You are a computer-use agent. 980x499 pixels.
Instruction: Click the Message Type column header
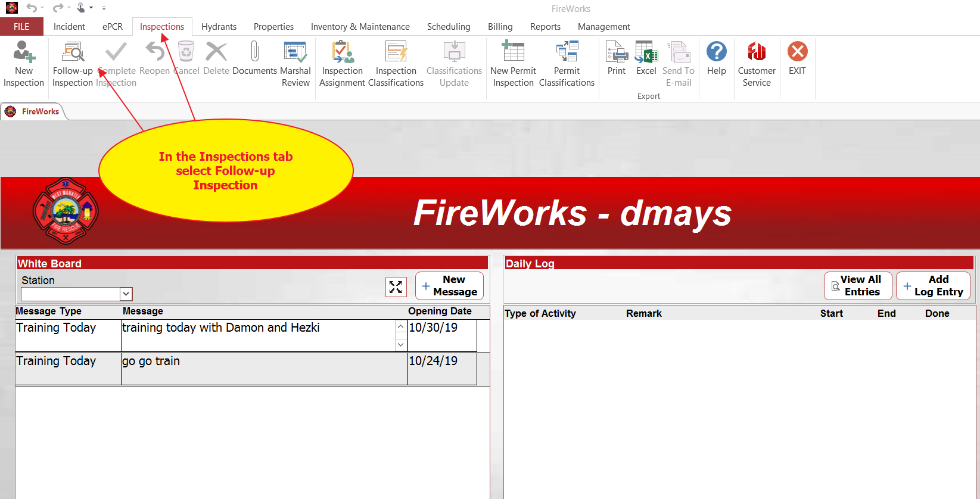tap(48, 311)
